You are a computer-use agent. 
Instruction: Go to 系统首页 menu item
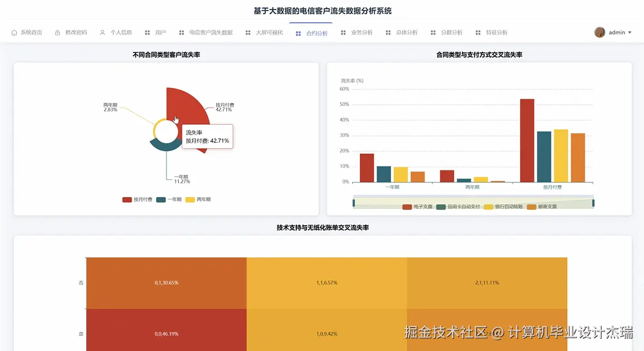(x=31, y=32)
